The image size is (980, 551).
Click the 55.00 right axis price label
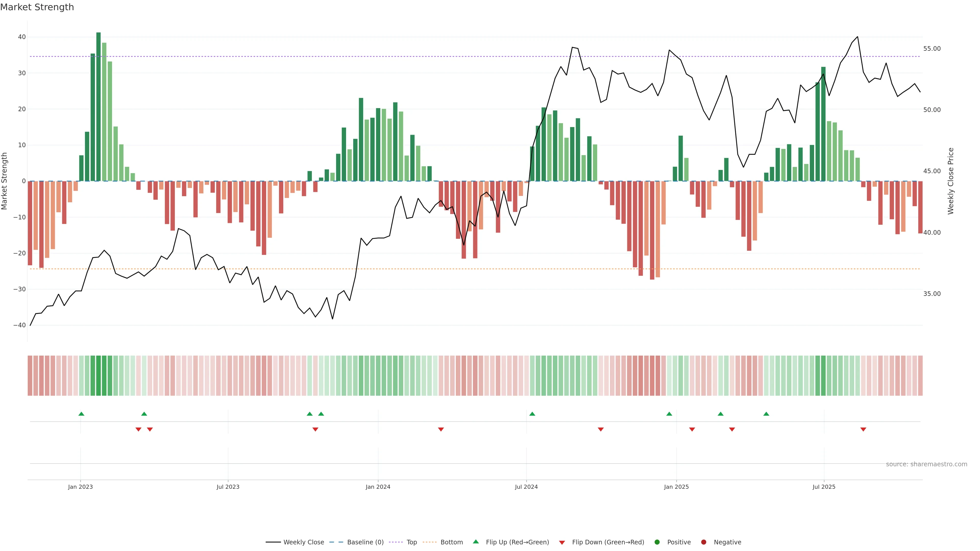tap(932, 49)
